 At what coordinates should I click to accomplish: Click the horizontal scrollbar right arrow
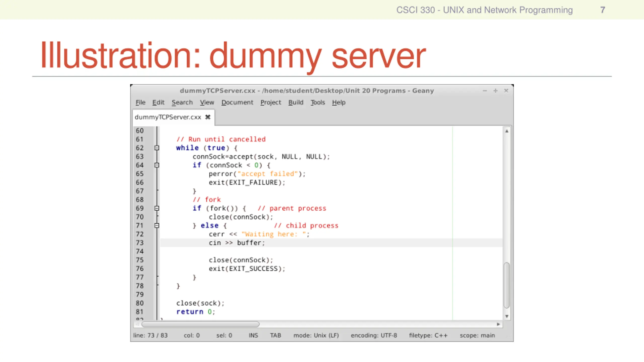coord(498,324)
